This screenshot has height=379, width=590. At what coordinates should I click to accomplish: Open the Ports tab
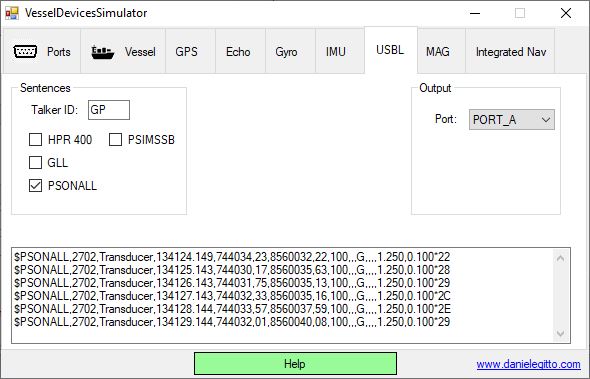tap(42, 51)
